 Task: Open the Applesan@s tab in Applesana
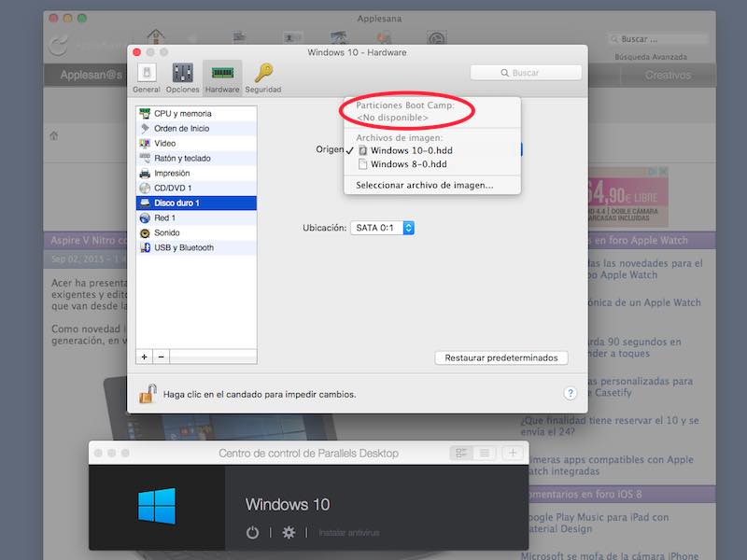pos(91,76)
